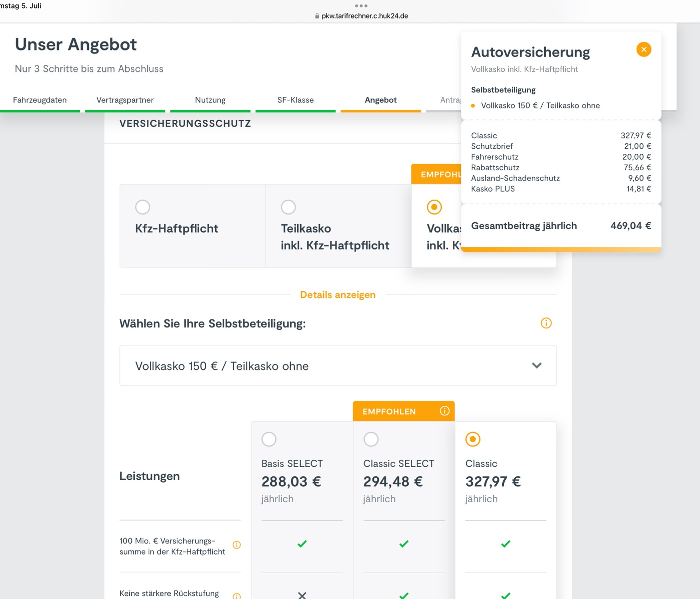Click the lock icon in address bar

pyautogui.click(x=317, y=16)
